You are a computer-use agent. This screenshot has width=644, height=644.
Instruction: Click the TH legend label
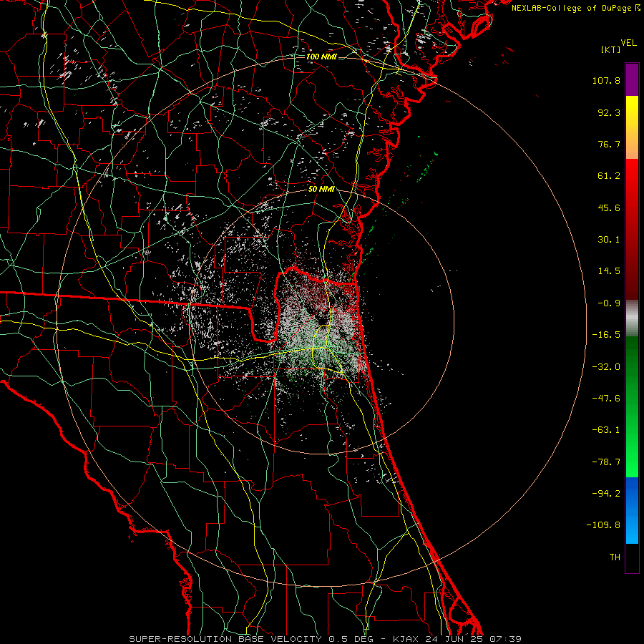615,557
